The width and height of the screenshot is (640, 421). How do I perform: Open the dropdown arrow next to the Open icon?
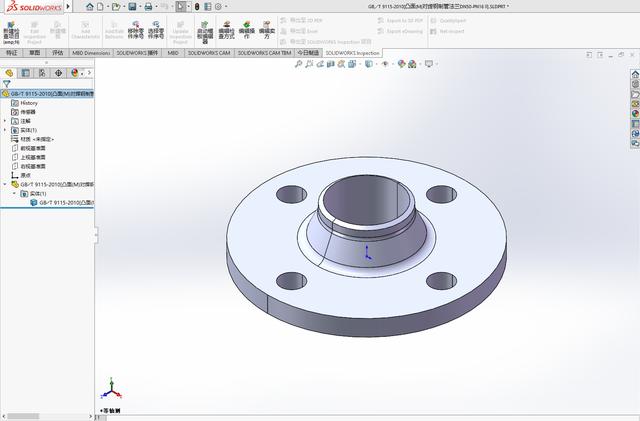[124, 7]
